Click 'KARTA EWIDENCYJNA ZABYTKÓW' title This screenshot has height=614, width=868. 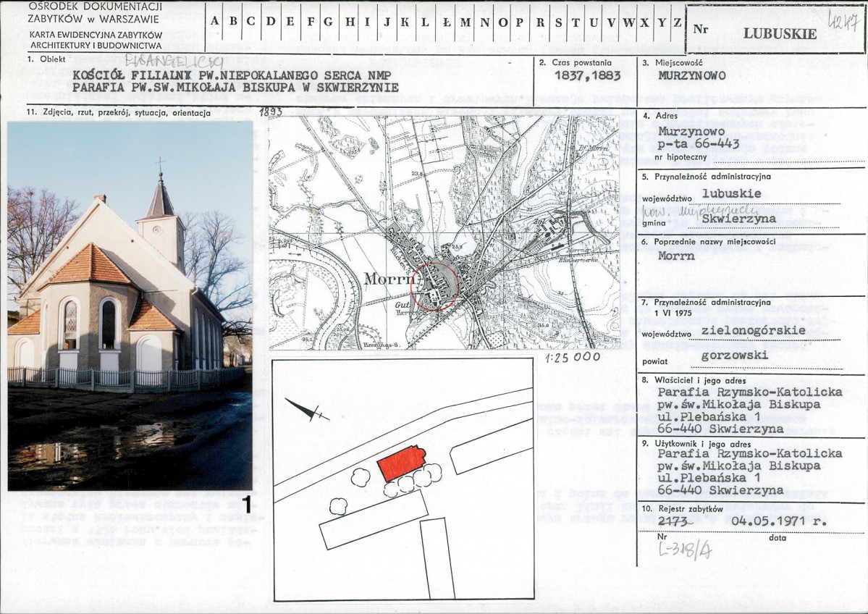(96, 35)
